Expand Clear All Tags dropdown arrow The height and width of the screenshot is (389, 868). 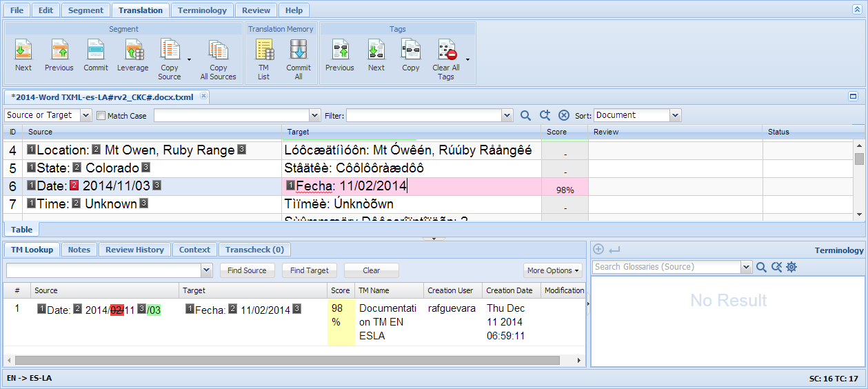click(467, 60)
